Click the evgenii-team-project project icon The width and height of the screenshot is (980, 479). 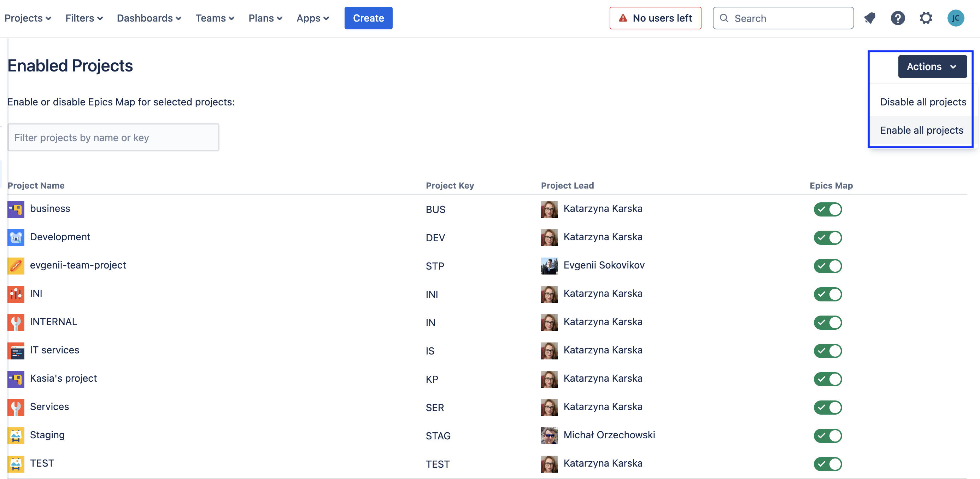[16, 265]
